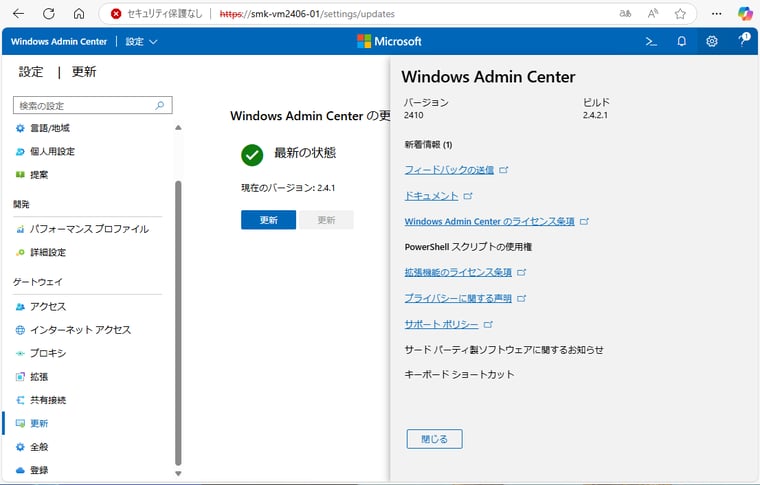Select パフォーマンス プロファイル in sidebar
760x485 pixels.
(87, 229)
